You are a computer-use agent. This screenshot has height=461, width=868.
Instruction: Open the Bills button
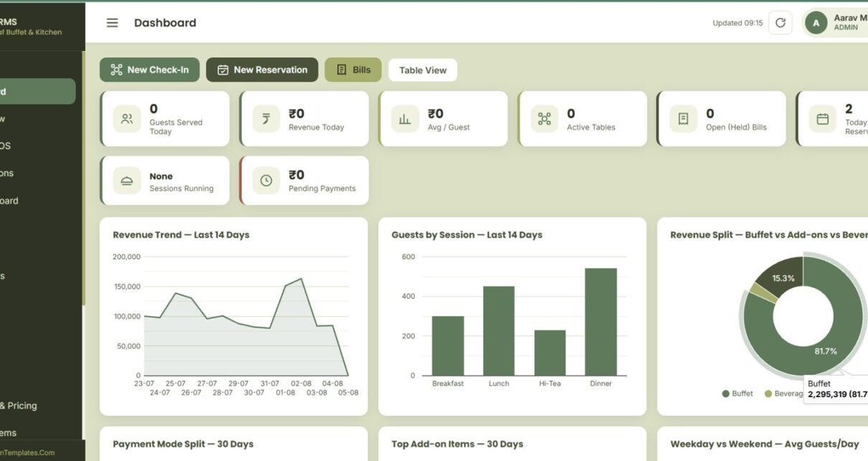click(353, 70)
